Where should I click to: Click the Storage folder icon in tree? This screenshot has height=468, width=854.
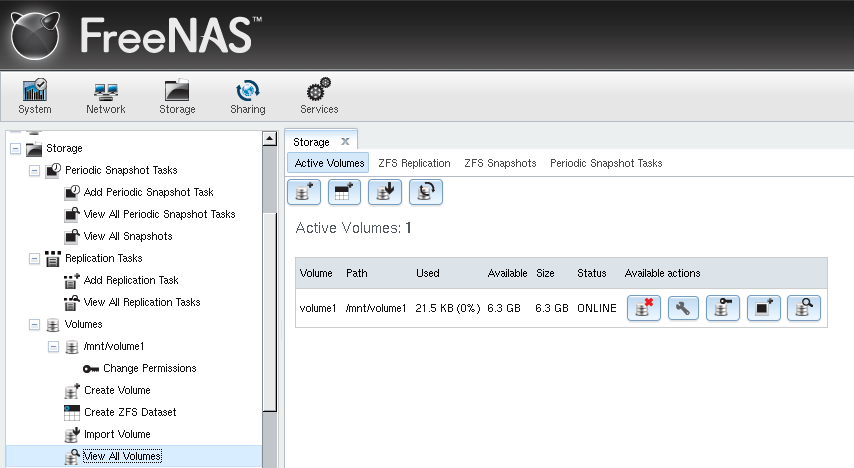click(34, 149)
